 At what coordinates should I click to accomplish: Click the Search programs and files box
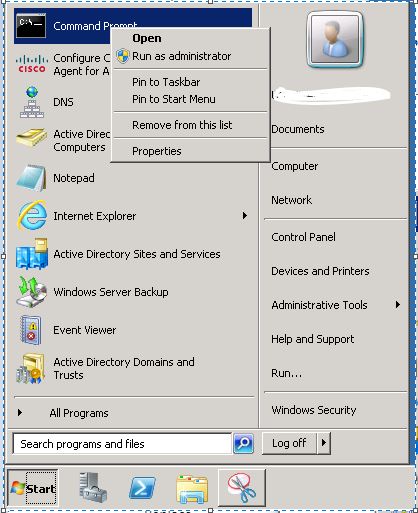(122, 444)
